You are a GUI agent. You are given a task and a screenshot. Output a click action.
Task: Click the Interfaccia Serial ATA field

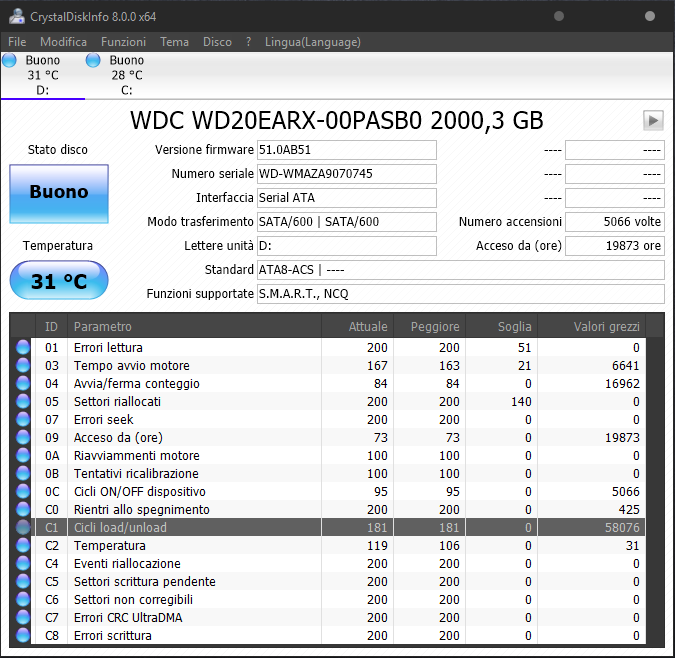347,198
